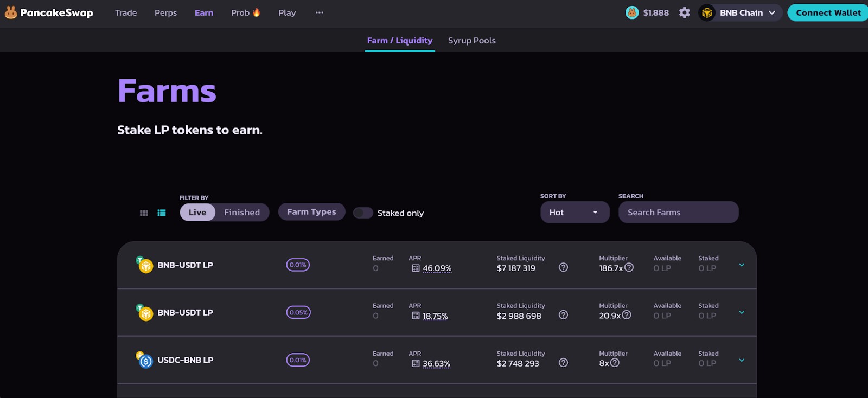Open the Hot sort-by dropdown
The height and width of the screenshot is (398, 868).
click(575, 213)
